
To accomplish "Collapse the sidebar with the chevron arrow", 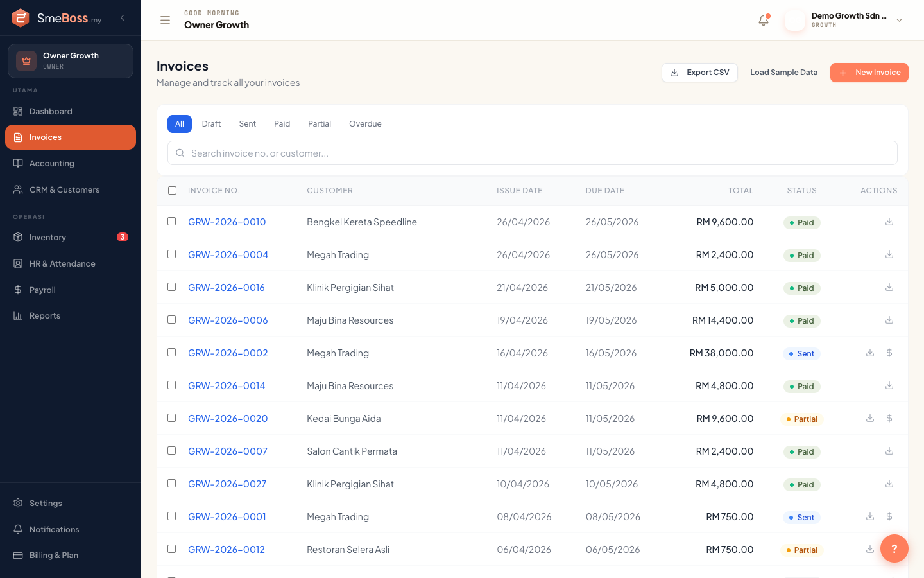I will (x=123, y=18).
